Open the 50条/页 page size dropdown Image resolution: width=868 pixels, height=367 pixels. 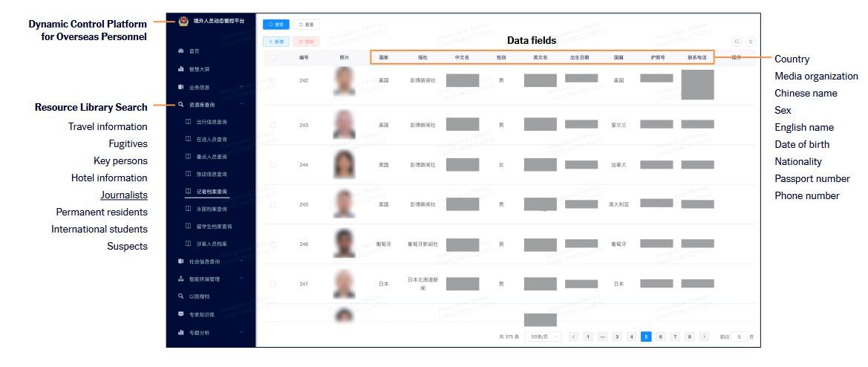[544, 337]
